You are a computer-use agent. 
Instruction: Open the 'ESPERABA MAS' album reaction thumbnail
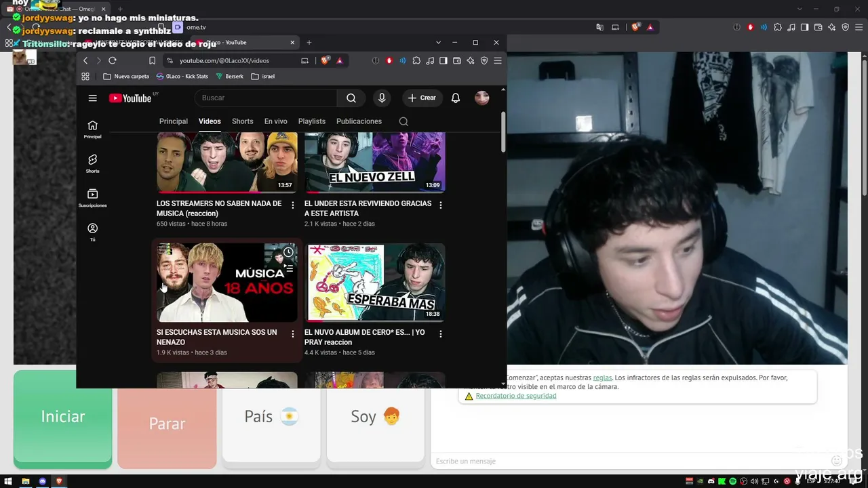[x=375, y=283]
